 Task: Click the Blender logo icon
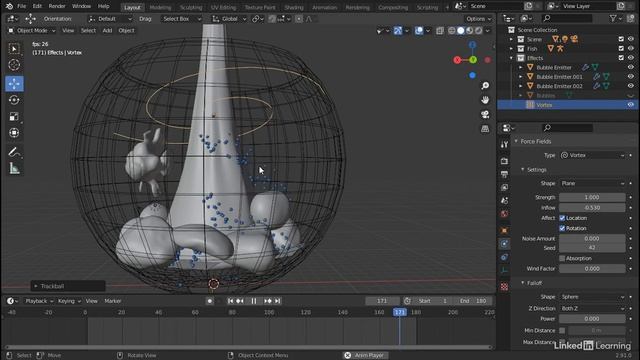[9, 7]
